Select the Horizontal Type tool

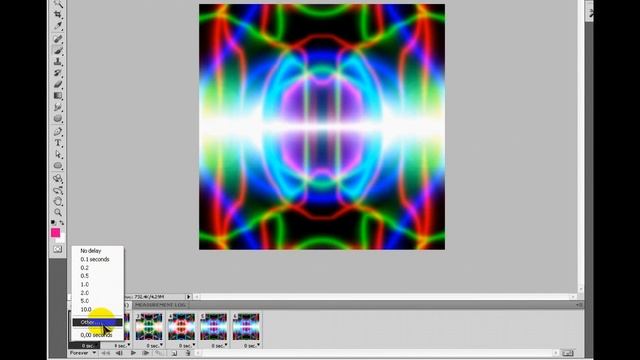[x=58, y=143]
